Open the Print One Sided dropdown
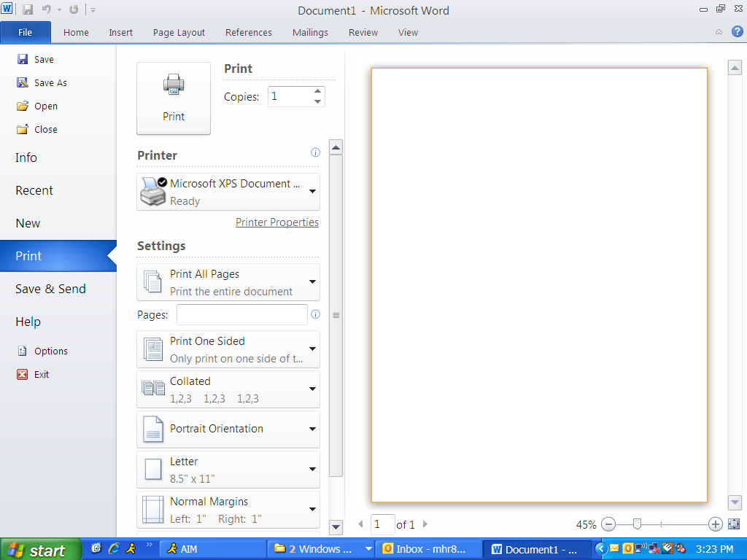This screenshot has height=560, width=747. coord(228,349)
